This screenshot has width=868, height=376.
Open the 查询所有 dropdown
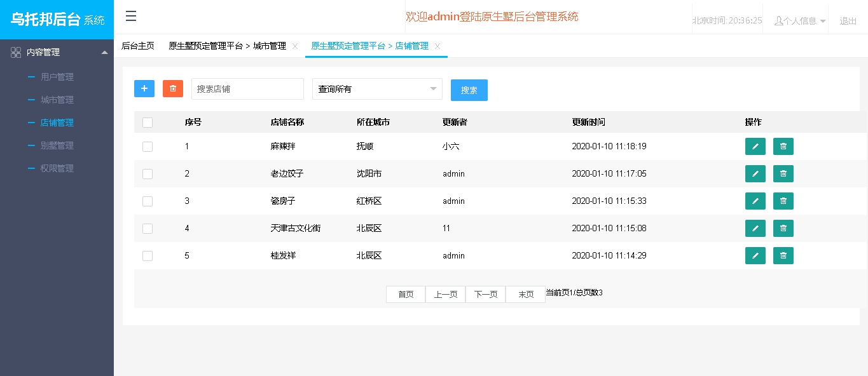pos(377,89)
